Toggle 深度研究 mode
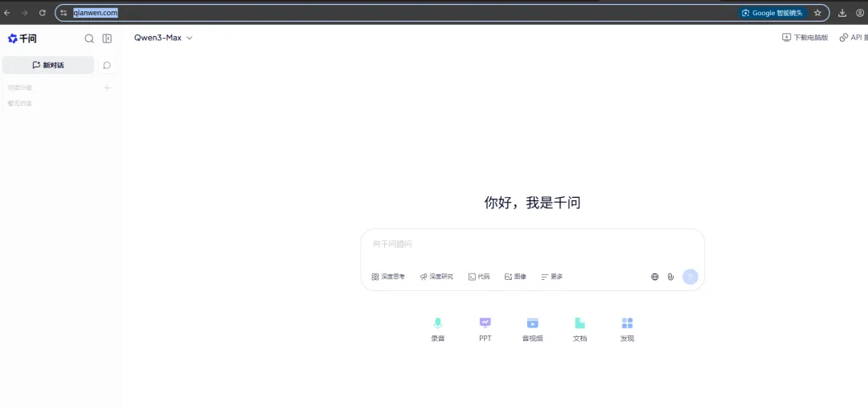The image size is (868, 407). tap(436, 277)
